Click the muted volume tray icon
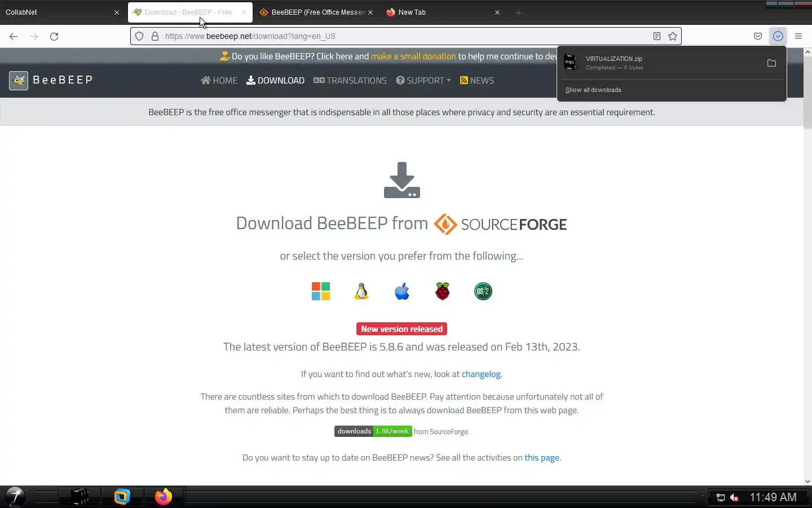 (x=734, y=497)
